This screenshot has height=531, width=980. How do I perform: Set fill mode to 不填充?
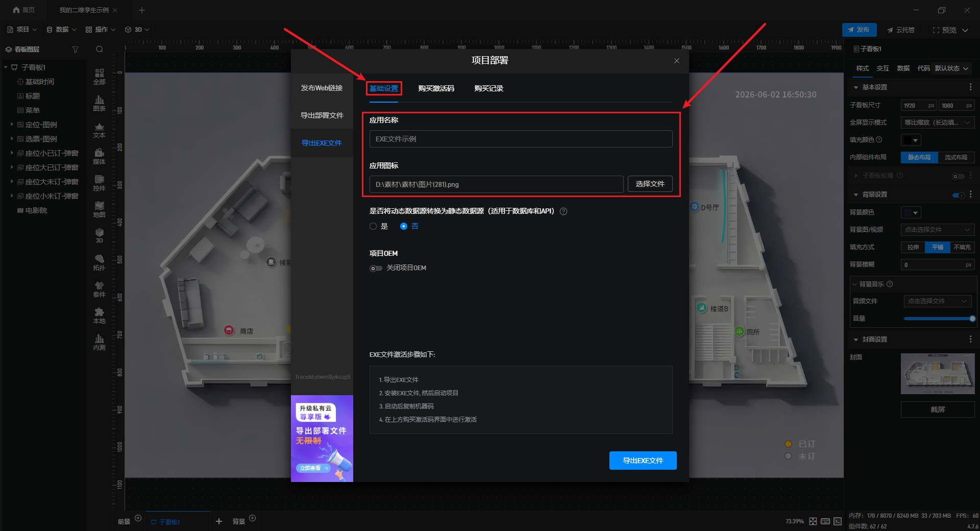(x=962, y=247)
